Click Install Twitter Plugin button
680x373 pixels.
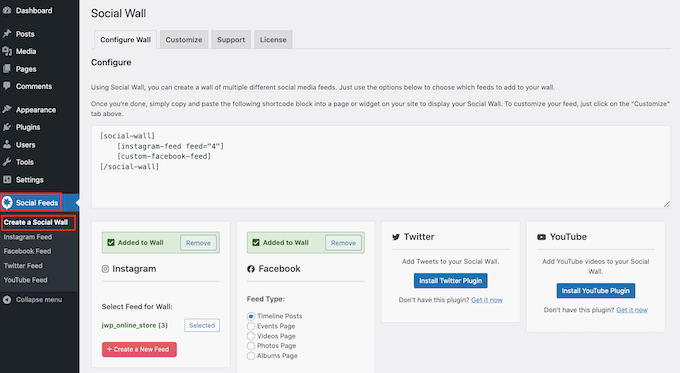[451, 281]
